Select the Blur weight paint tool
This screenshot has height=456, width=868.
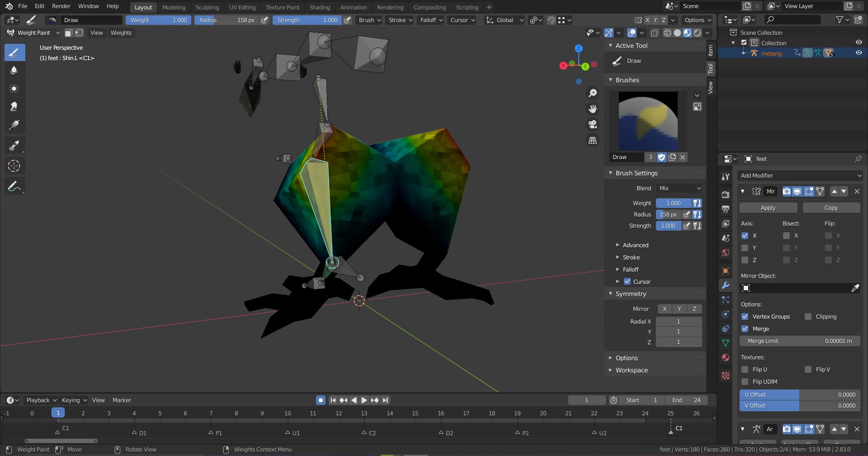[14, 71]
